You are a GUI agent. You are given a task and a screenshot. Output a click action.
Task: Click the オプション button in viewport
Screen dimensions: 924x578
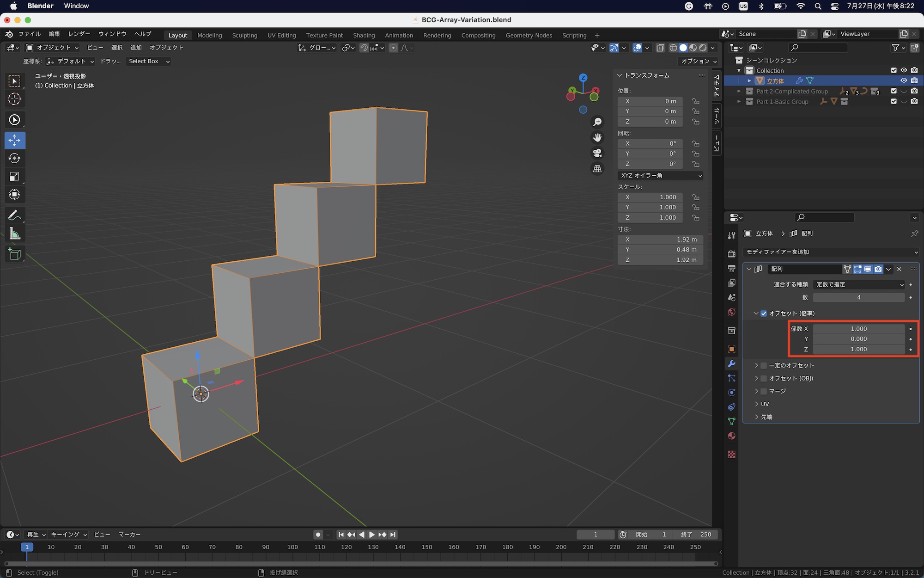[x=699, y=61]
